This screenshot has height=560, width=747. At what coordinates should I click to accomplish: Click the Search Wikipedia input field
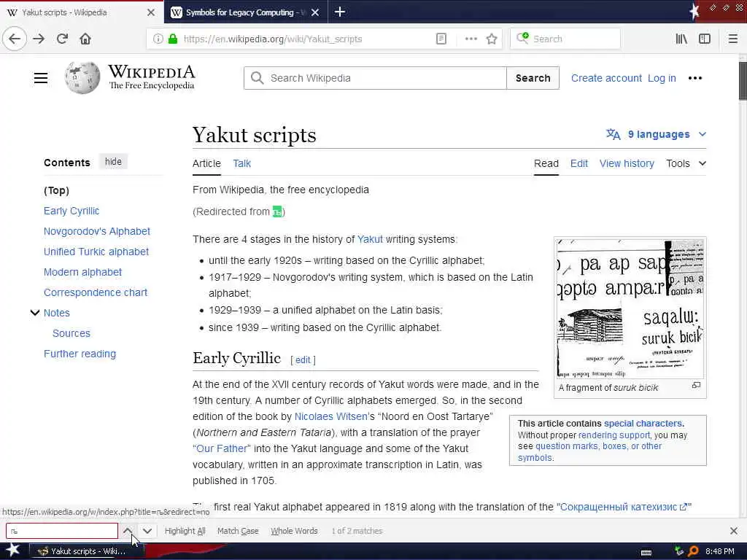375,78
